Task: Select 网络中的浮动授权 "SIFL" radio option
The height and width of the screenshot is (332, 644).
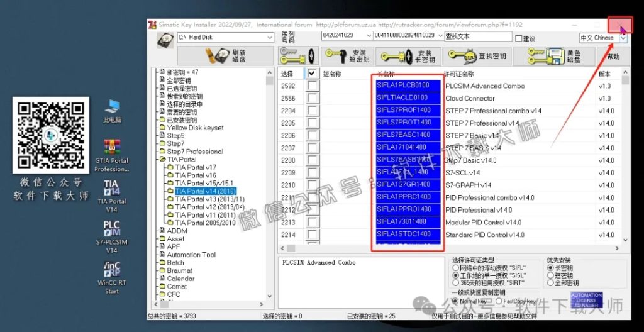Action: [x=455, y=268]
